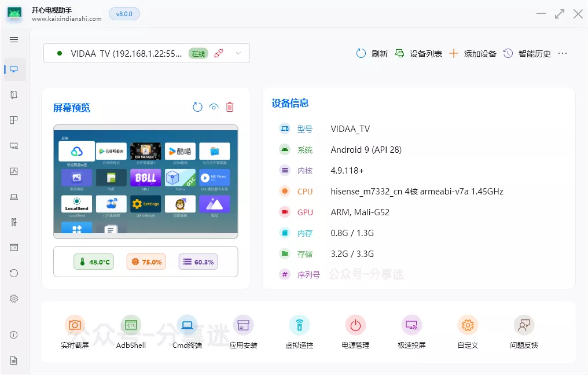Open 问题反馈 feedback icon
This screenshot has width=588, height=375.
pos(524,325)
